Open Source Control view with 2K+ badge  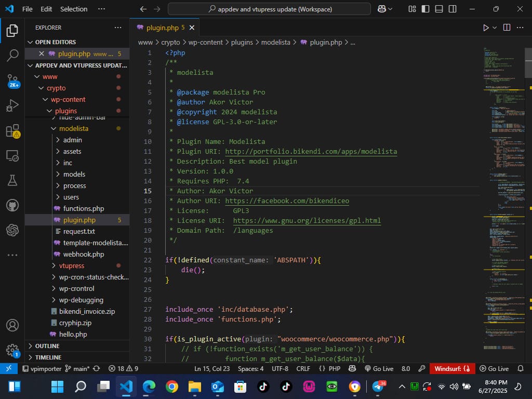click(x=12, y=81)
